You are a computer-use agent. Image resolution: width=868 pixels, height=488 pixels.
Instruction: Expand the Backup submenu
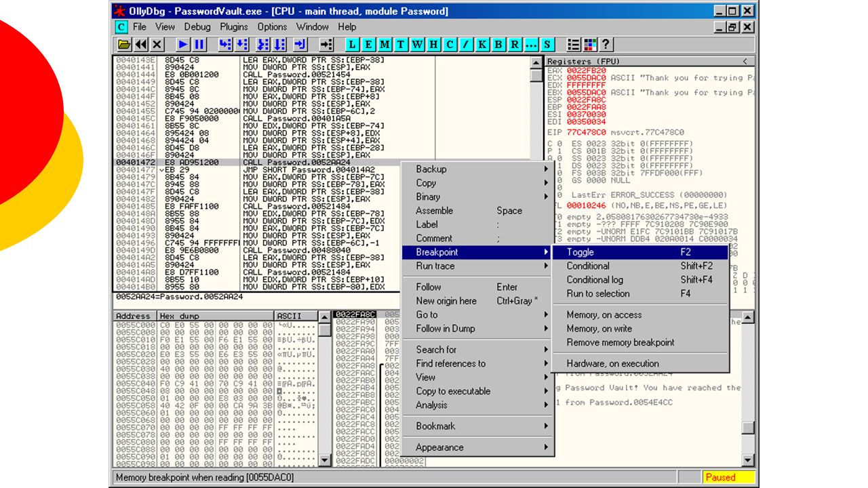coord(478,169)
